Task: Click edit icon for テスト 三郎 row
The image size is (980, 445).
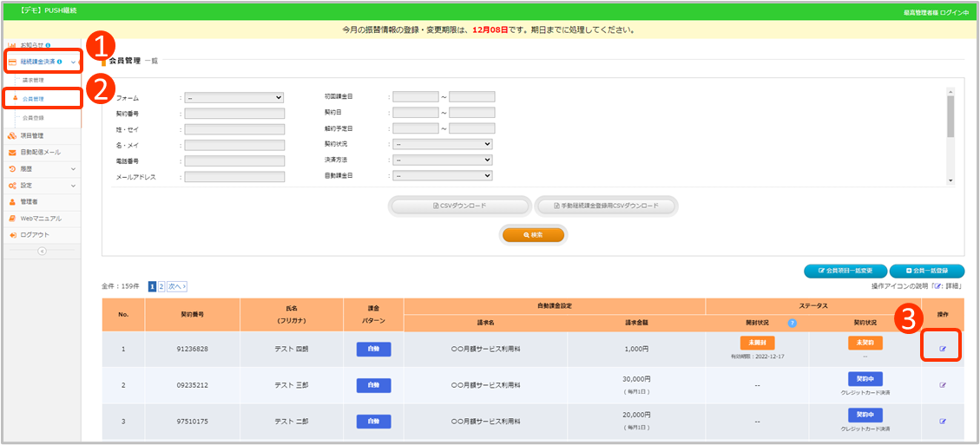Action: click(943, 385)
